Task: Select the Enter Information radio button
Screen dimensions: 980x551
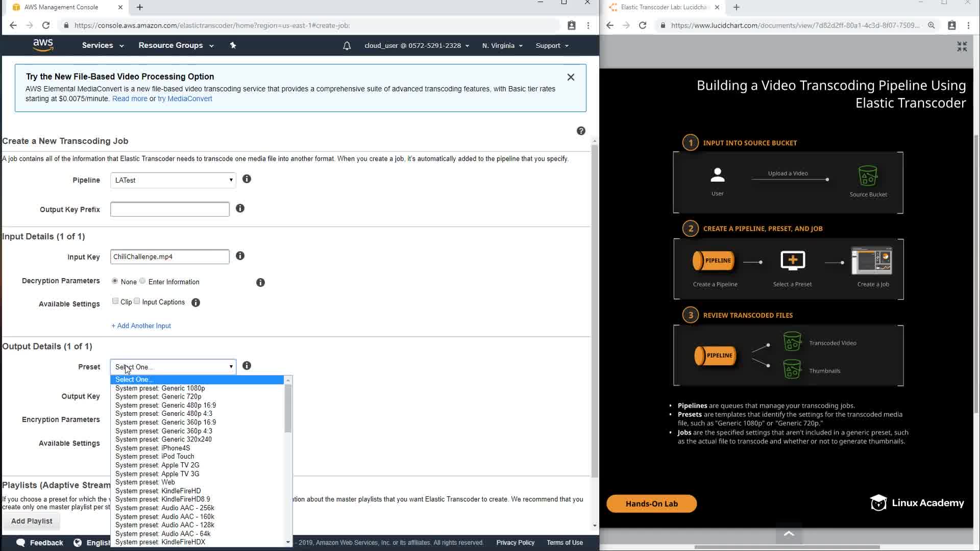Action: 143,281
